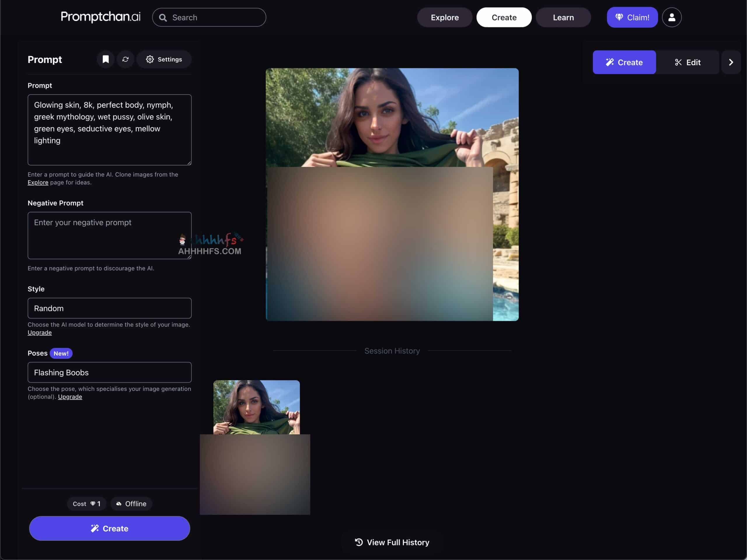Click the Promptchan.ai logo
The image size is (747, 560).
100,17
